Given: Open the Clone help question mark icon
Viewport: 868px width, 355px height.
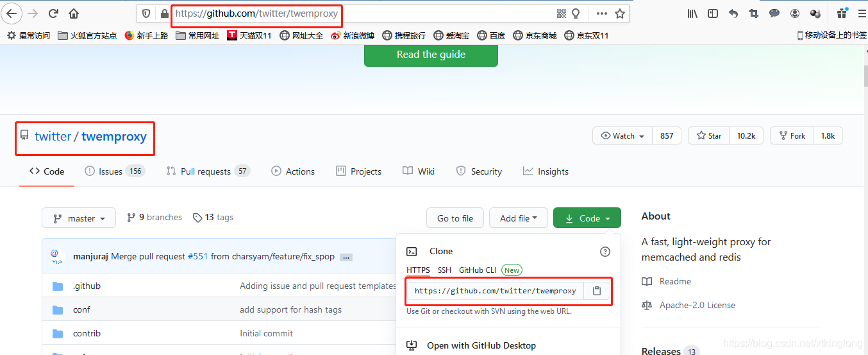Looking at the screenshot, I should (605, 252).
